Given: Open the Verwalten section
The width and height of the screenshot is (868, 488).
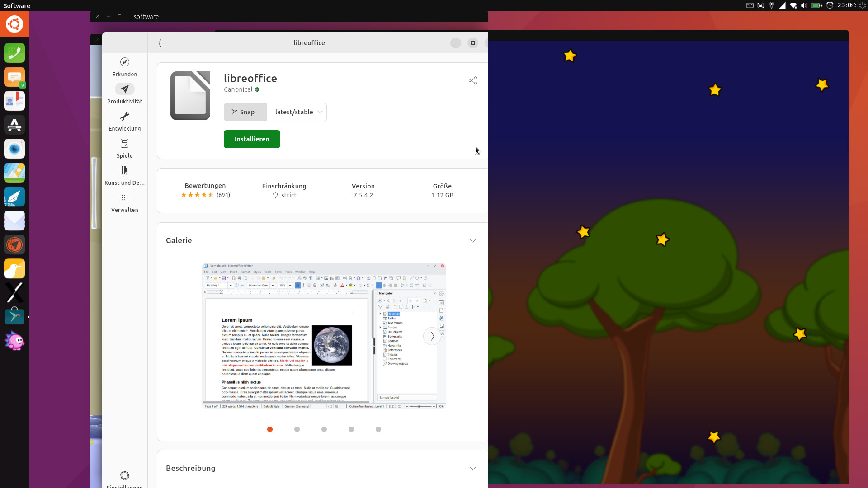Looking at the screenshot, I should [125, 202].
